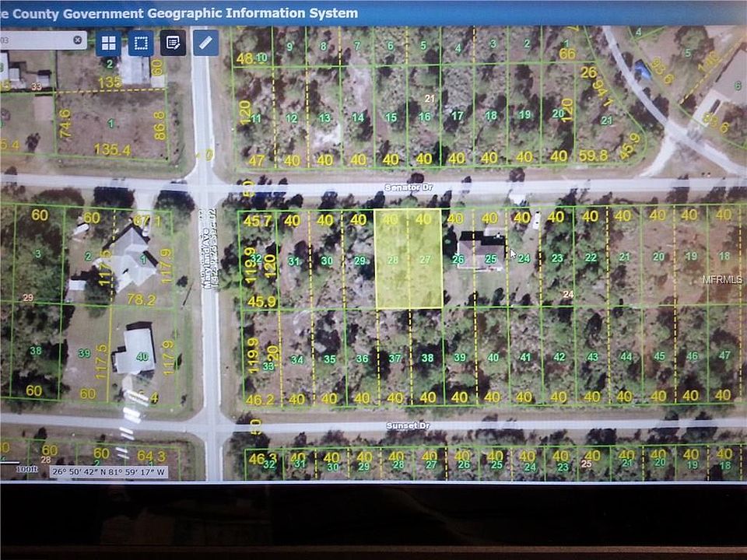Open the basemap gallery grid icon
Screen dimensions: 747x560
(109, 44)
